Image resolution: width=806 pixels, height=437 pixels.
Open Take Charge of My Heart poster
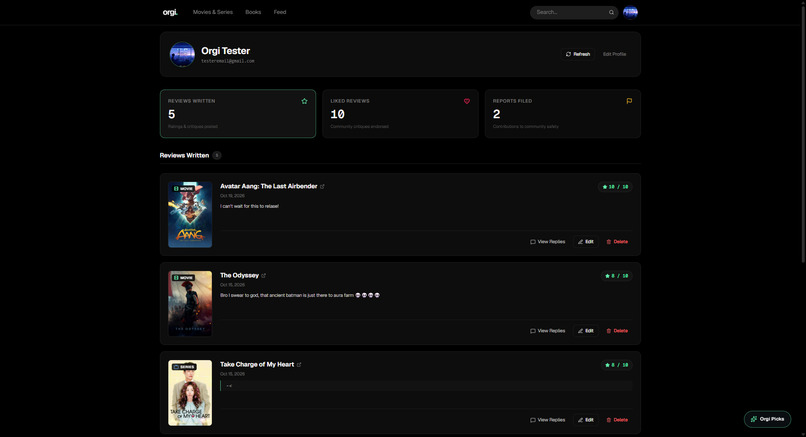click(x=190, y=393)
